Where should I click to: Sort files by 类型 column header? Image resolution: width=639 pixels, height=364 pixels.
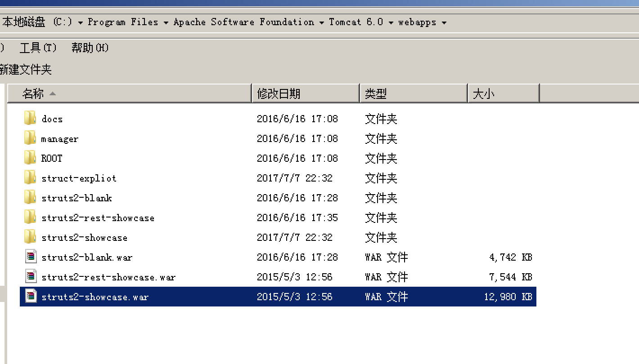click(x=414, y=93)
